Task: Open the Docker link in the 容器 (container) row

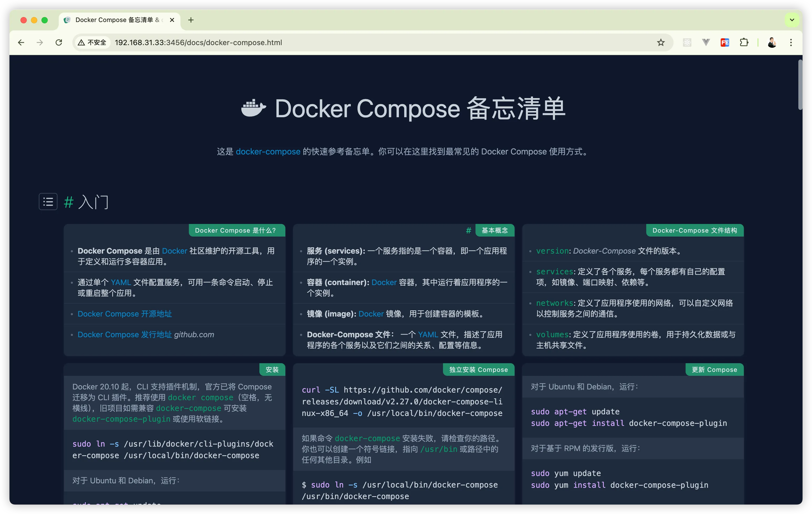Action: [384, 282]
